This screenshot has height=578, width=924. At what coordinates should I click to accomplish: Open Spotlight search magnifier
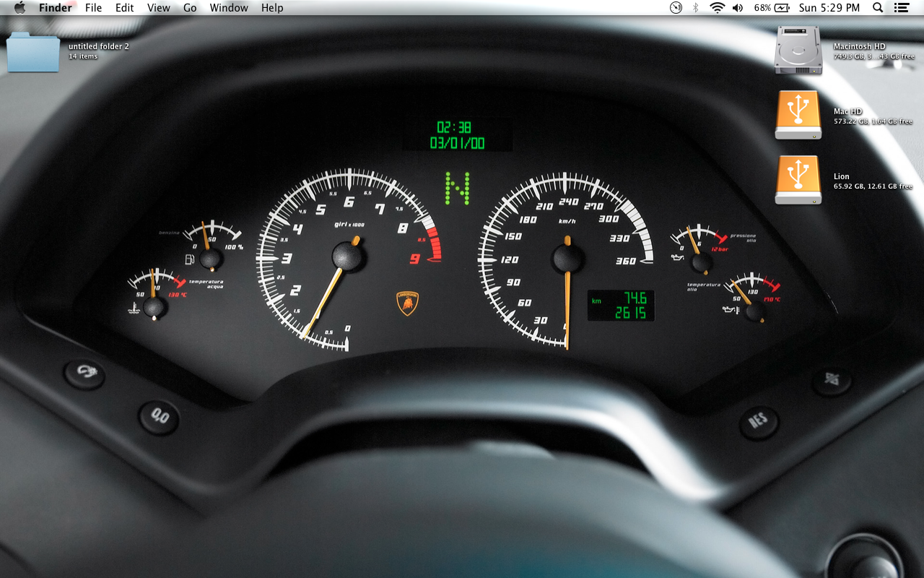(878, 8)
